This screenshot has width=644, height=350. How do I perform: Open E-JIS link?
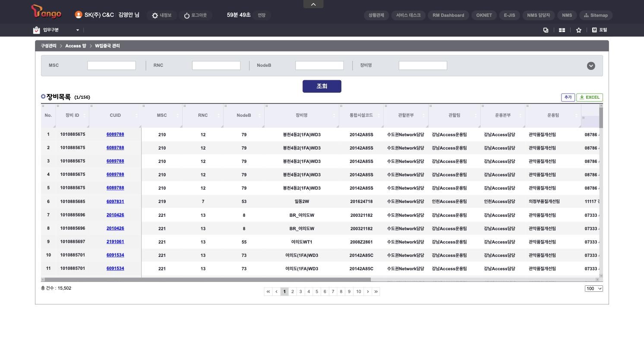point(509,16)
